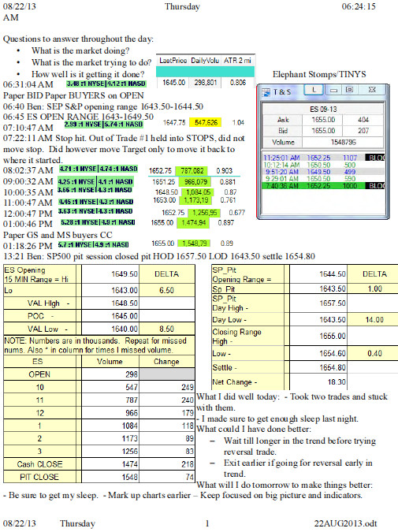Click the Ask size 404 cell
This screenshot has width=398, height=532.
(x=363, y=120)
